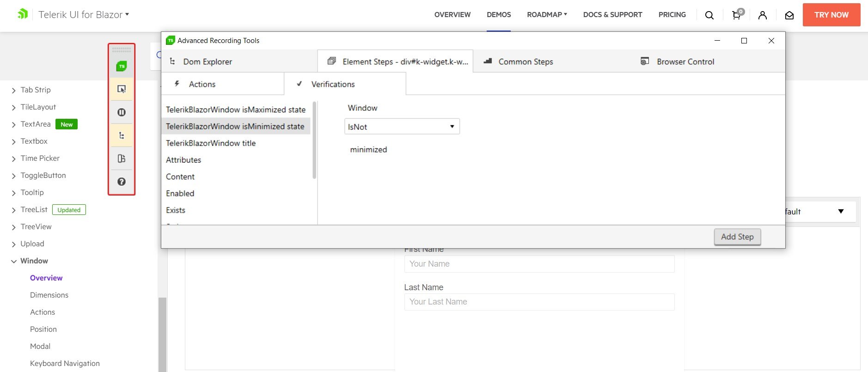
Task: Click the sidebar navigation scrollbar
Action: (x=162, y=335)
